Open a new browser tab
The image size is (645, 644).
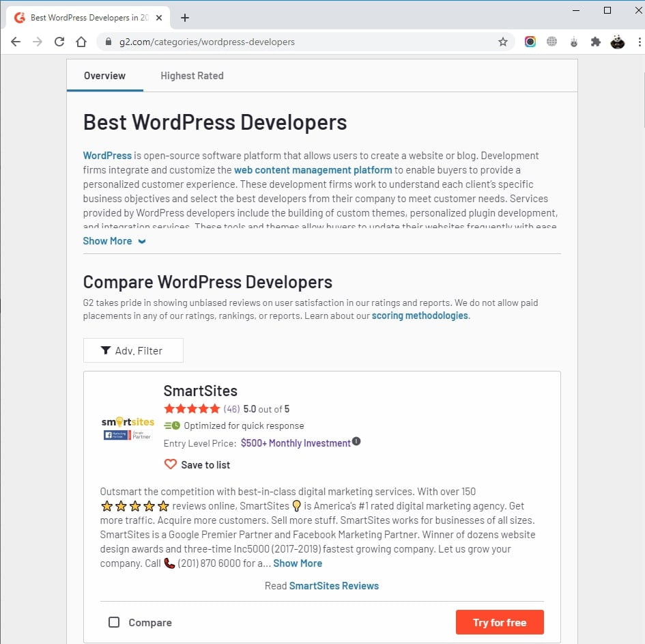click(185, 18)
